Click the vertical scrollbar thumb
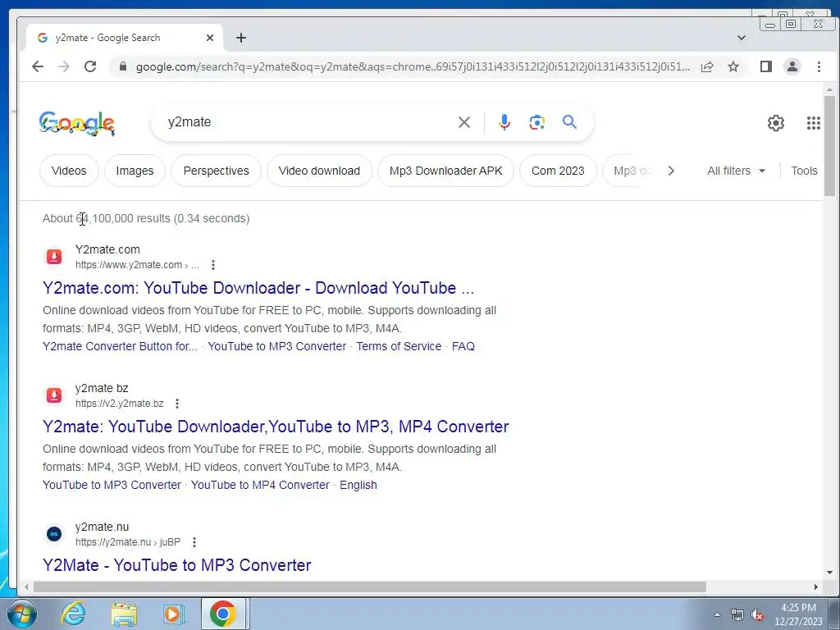The image size is (840, 630). pyautogui.click(x=829, y=146)
